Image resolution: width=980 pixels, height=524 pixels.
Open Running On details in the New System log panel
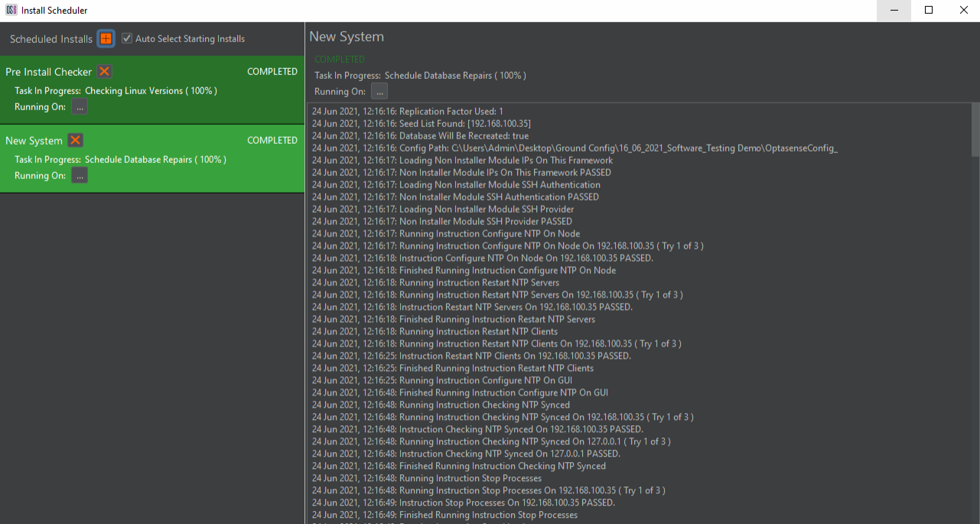pyautogui.click(x=379, y=90)
